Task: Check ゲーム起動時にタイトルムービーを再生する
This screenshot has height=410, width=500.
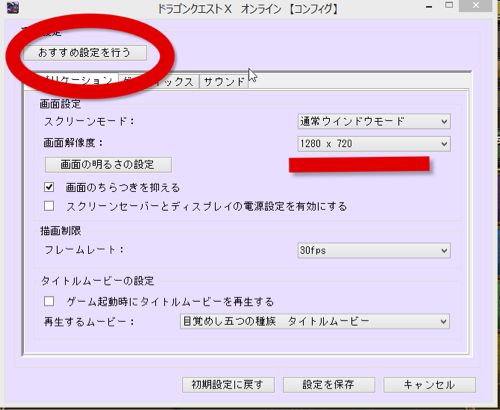Action: tap(49, 301)
